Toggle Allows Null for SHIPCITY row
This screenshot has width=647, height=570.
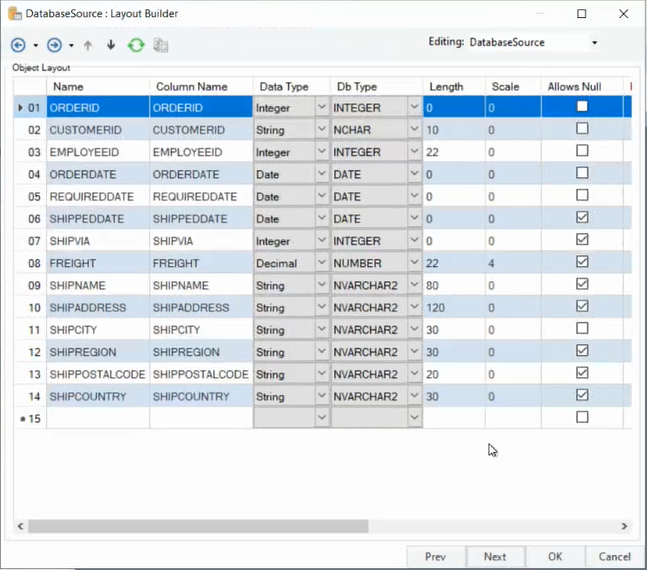[x=582, y=329]
